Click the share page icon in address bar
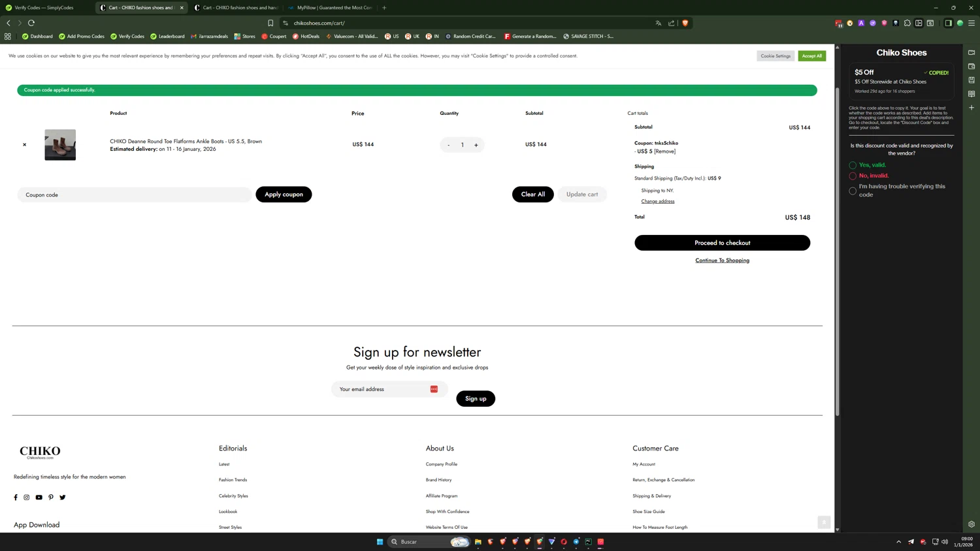980x551 pixels. [671, 23]
